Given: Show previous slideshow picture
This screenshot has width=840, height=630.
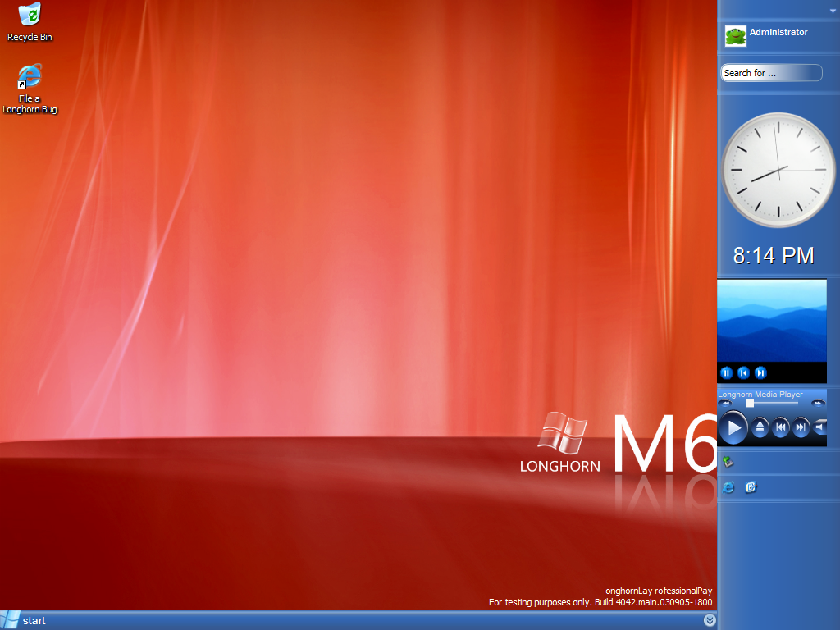Looking at the screenshot, I should coord(743,373).
